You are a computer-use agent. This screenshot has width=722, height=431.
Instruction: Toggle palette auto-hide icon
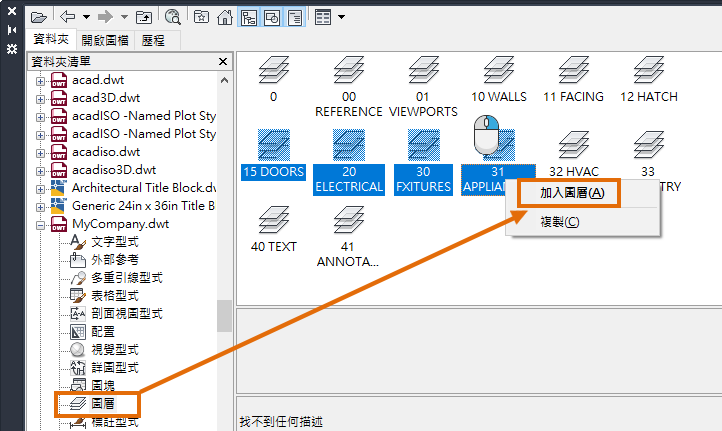point(12,30)
